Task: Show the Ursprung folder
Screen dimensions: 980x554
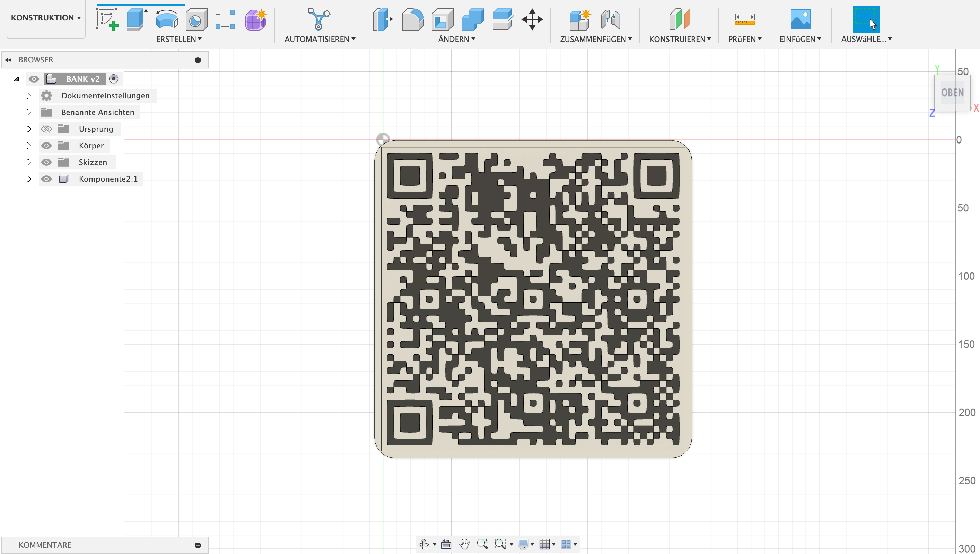Action: tap(46, 129)
